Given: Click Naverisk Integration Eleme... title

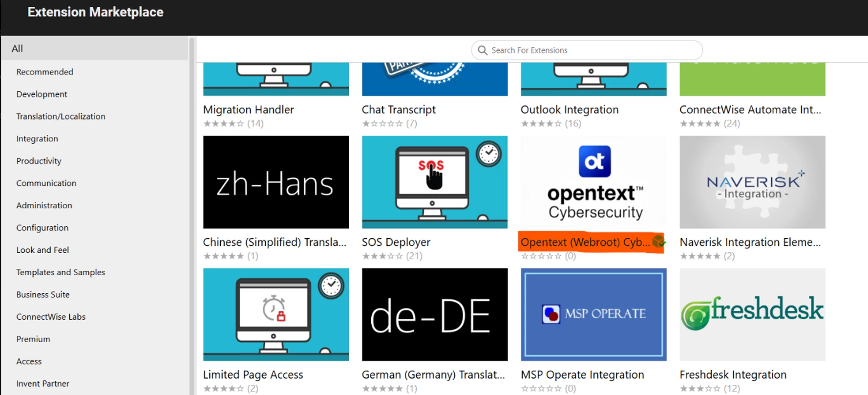Looking at the screenshot, I should click(x=750, y=242).
